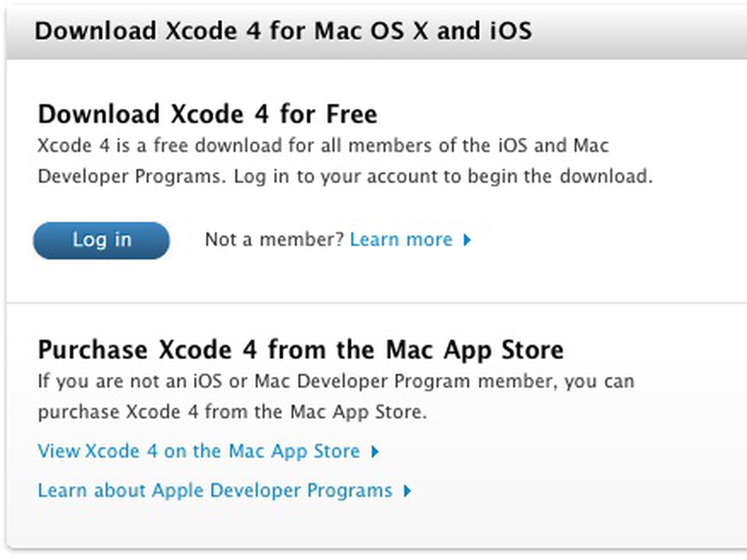747x560 pixels.
Task: Click the arrow beside Learn more
Action: pyautogui.click(x=467, y=240)
